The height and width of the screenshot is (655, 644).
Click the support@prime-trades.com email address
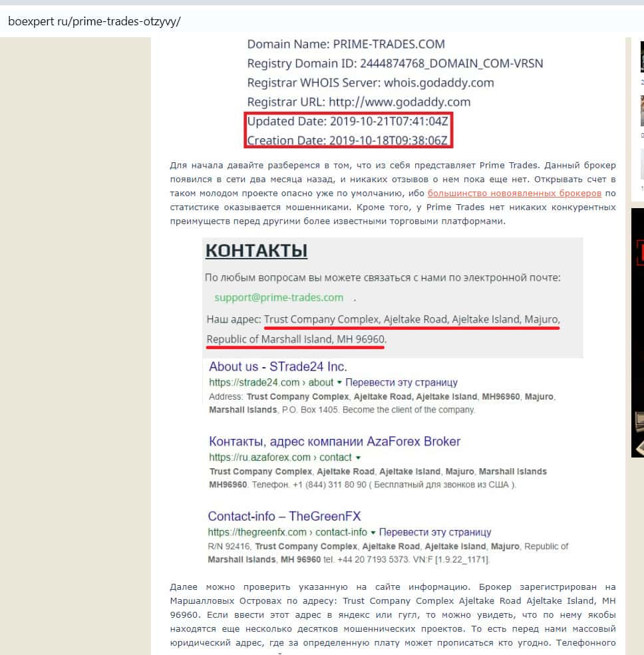click(279, 297)
